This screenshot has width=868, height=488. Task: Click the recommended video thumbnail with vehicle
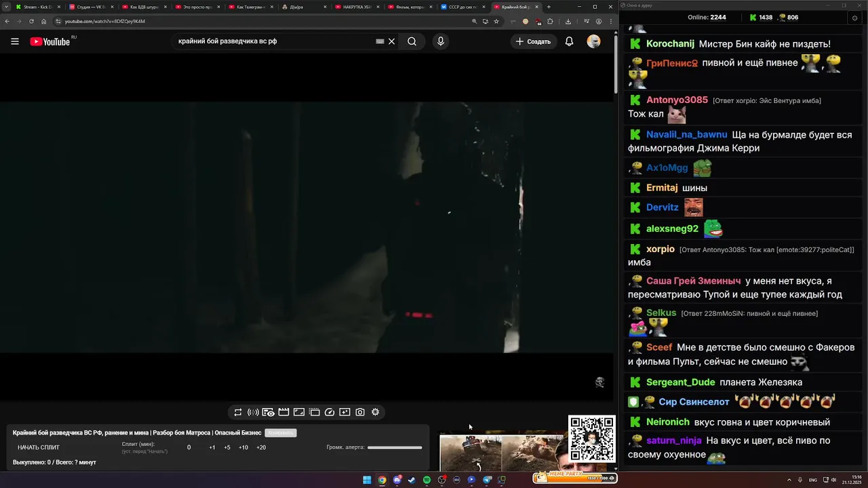click(471, 453)
